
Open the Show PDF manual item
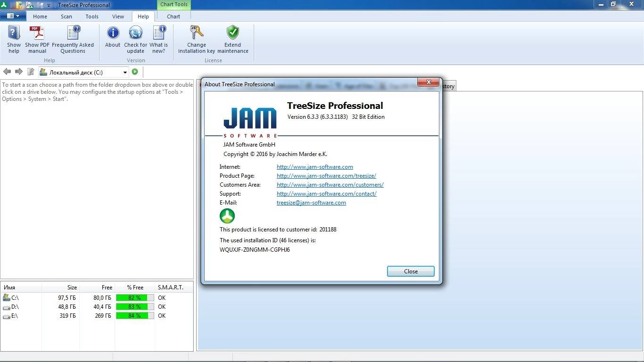pyautogui.click(x=37, y=40)
